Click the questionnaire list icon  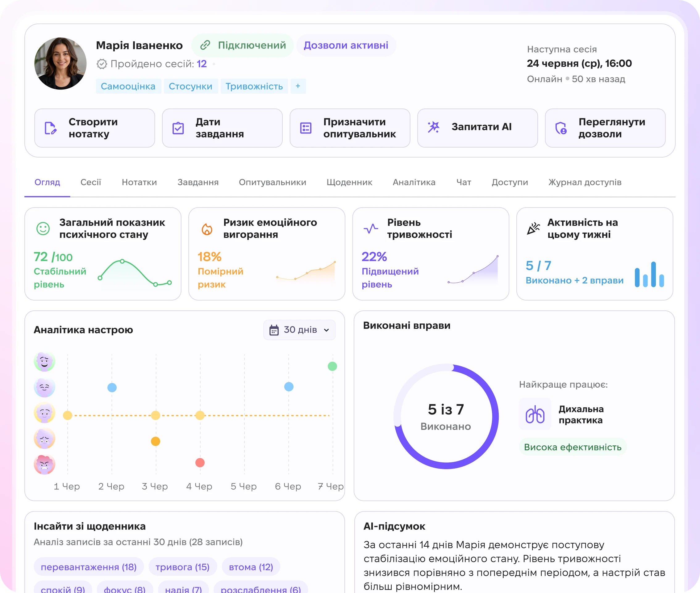click(306, 128)
